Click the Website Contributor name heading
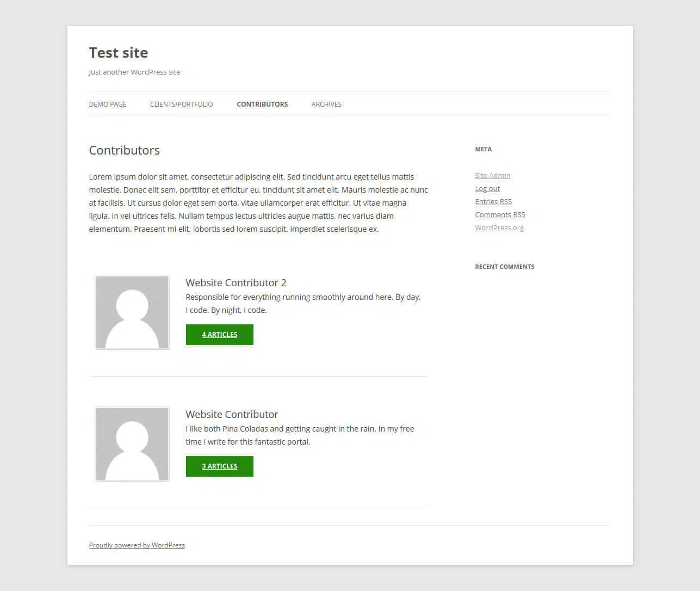Screen dimensions: 700x591 (232, 415)
